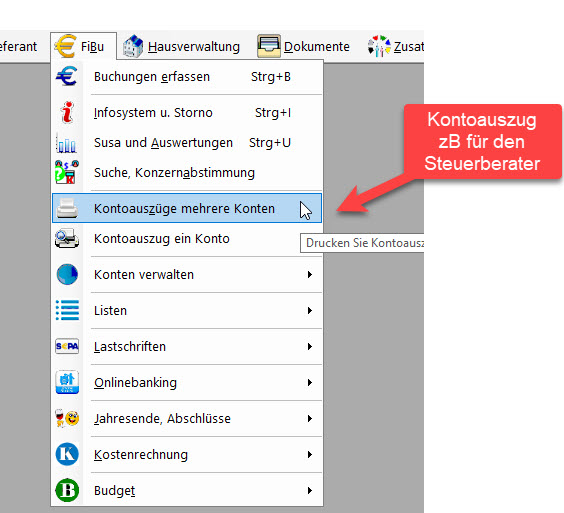Viewport: 564px width, 513px height.
Task: Click the printer icon for Kontoauszüge mehrere Konten
Action: point(67,208)
